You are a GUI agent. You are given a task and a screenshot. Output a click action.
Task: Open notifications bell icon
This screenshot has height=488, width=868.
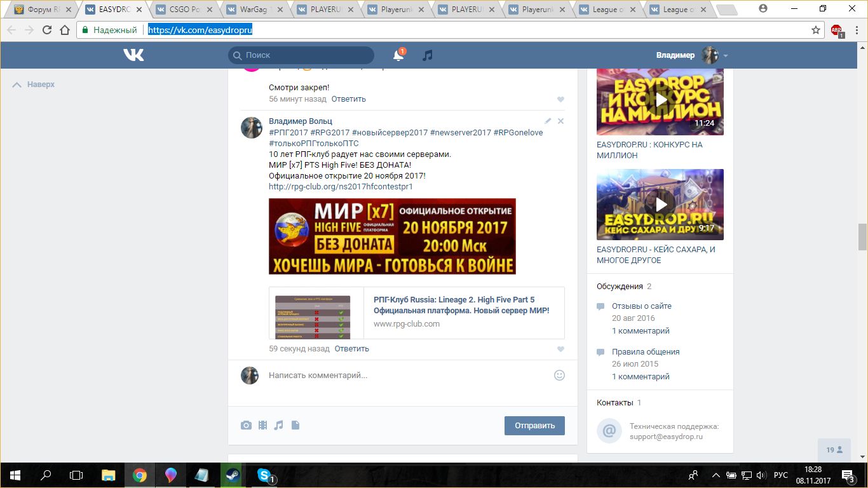click(x=398, y=55)
